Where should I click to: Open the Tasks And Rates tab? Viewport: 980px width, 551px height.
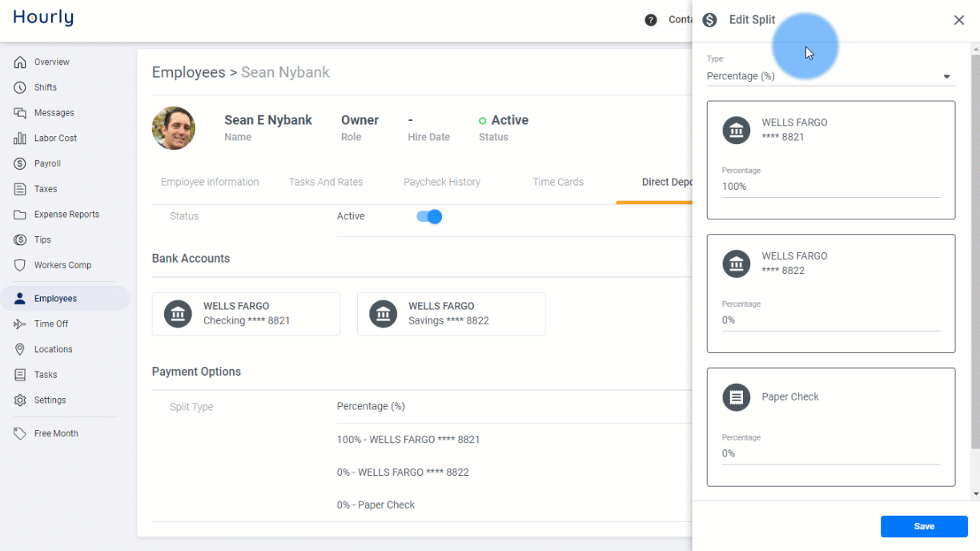click(326, 182)
